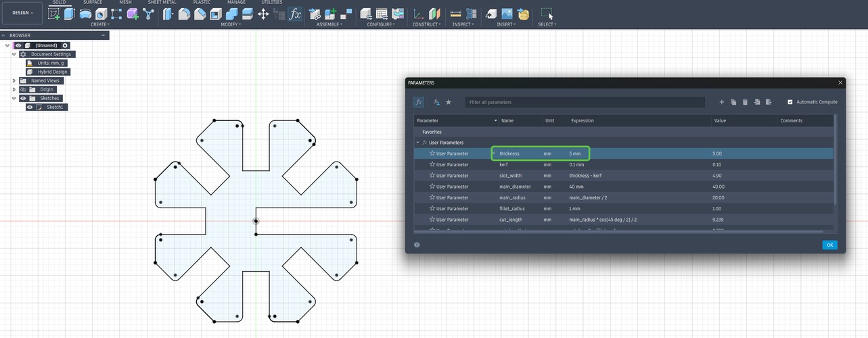
Task: Select Units: mm, g in browser
Action: coord(47,63)
